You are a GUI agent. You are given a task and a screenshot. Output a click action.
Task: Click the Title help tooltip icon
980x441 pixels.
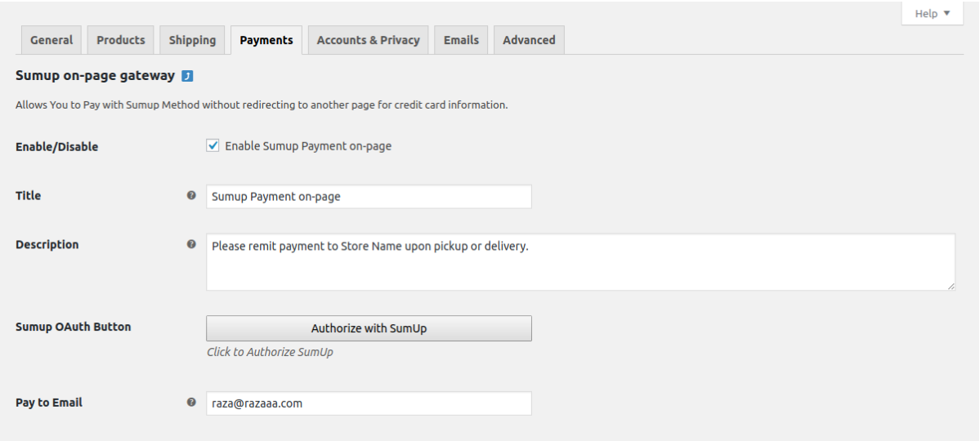[191, 195]
